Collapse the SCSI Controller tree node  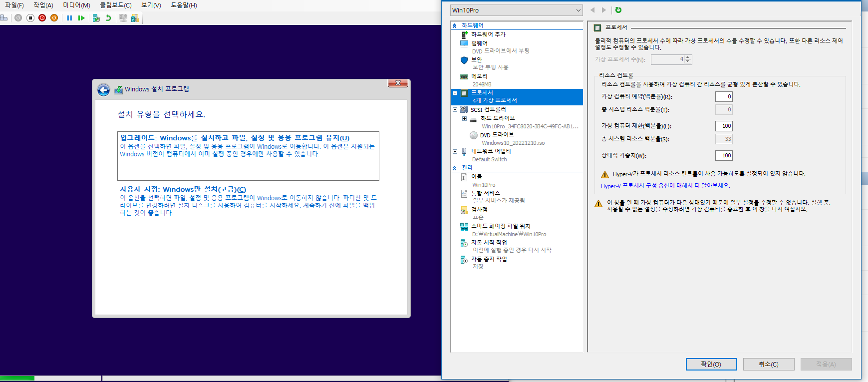(455, 109)
